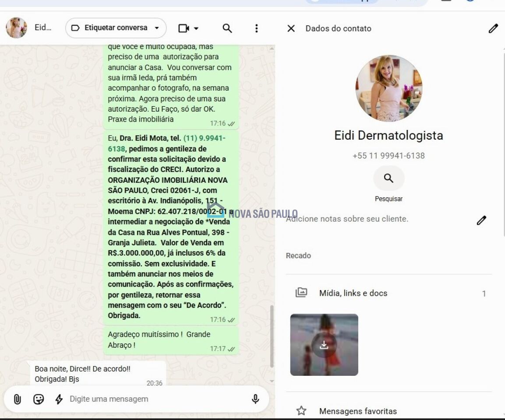The image size is (505, 420).
Task: Click the Pesquisar search button
Action: point(389,178)
